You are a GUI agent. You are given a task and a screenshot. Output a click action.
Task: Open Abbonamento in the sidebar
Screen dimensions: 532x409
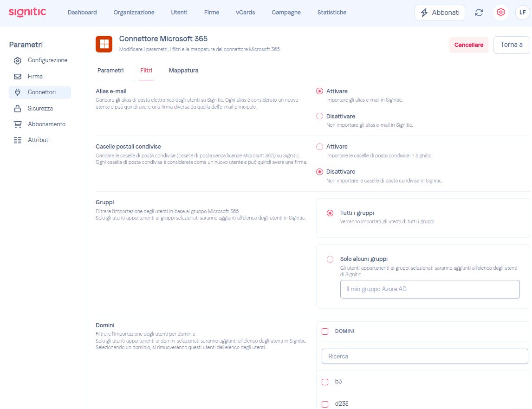(40, 124)
